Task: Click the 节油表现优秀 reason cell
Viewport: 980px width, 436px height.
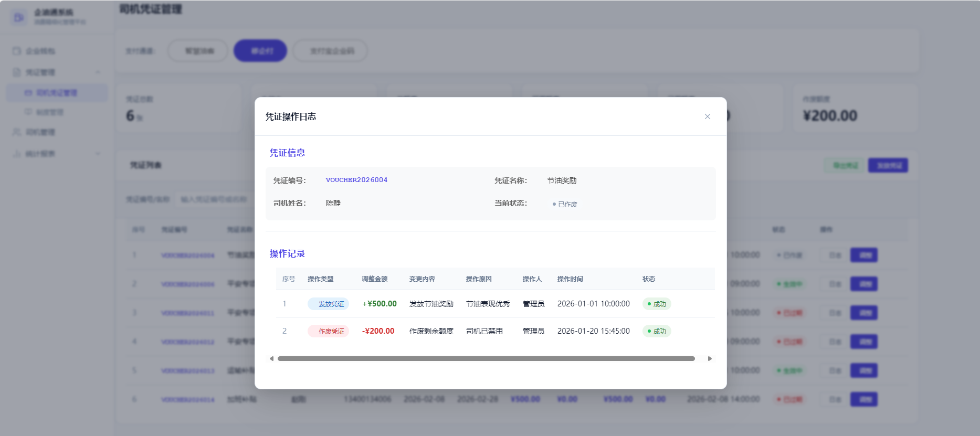Action: 488,304
